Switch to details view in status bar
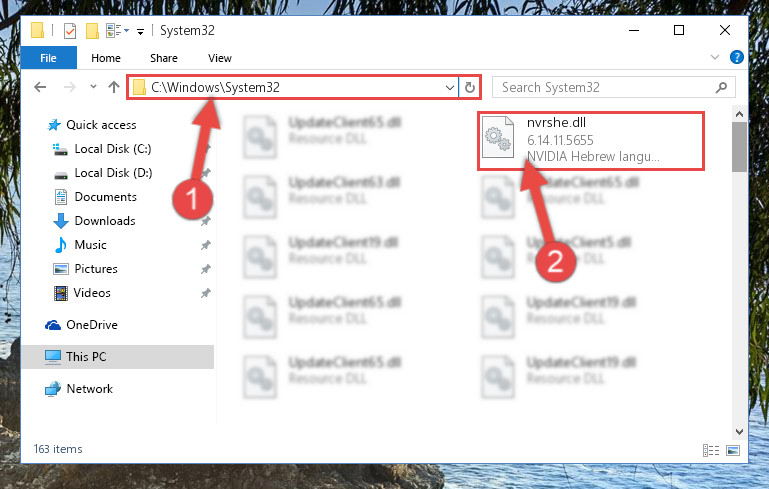Image resolution: width=769 pixels, height=489 pixels. pyautogui.click(x=711, y=450)
